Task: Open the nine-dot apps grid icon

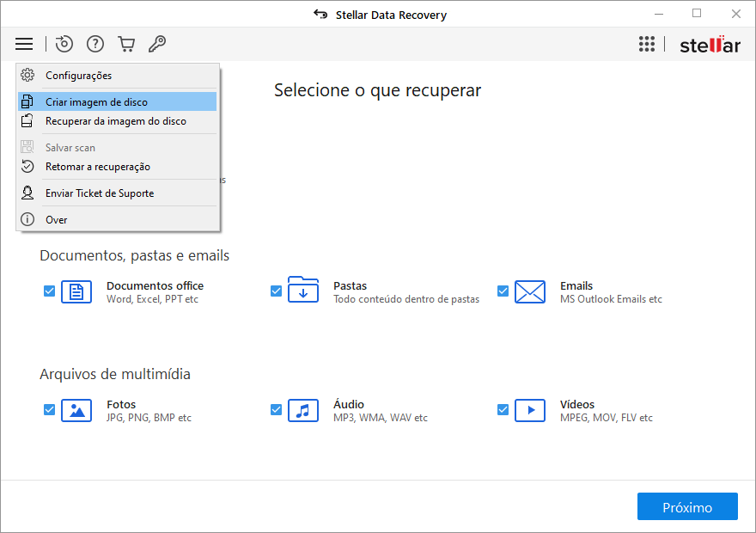Action: point(647,44)
